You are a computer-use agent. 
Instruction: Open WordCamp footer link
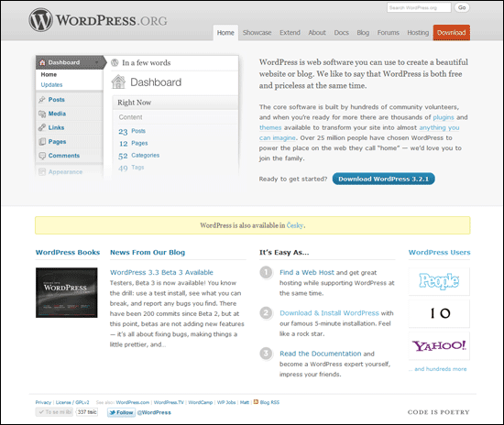(x=201, y=402)
